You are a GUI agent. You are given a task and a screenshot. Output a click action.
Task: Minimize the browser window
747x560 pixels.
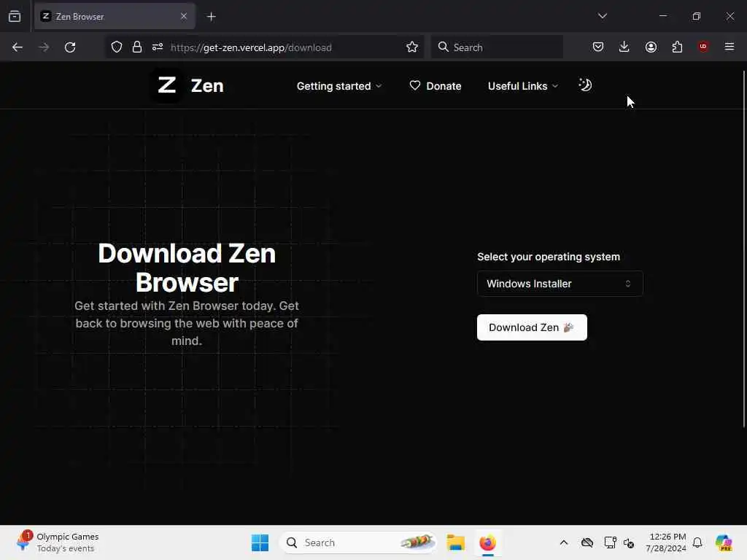pyautogui.click(x=663, y=16)
